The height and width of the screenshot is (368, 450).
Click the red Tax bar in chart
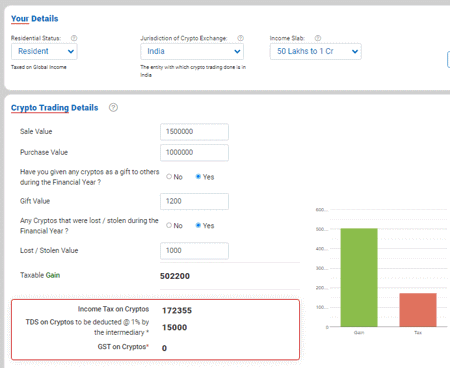[418, 310]
